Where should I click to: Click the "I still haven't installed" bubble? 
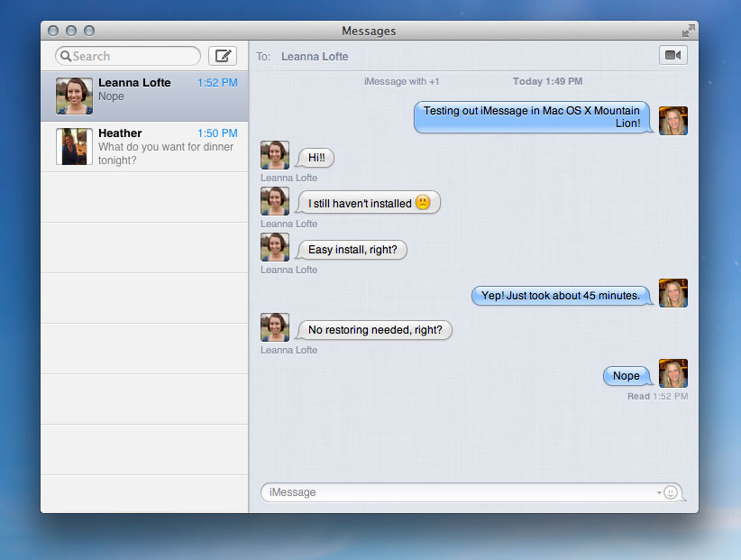[368, 203]
